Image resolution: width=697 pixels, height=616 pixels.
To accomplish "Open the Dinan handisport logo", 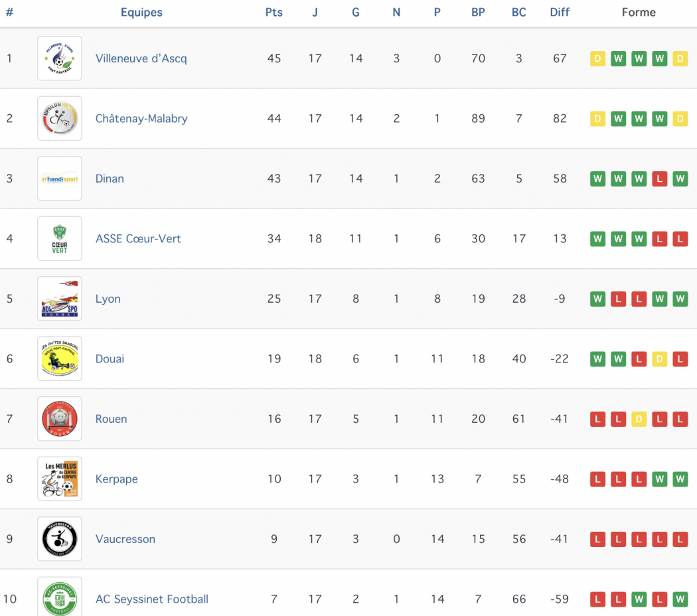I will 60,178.
